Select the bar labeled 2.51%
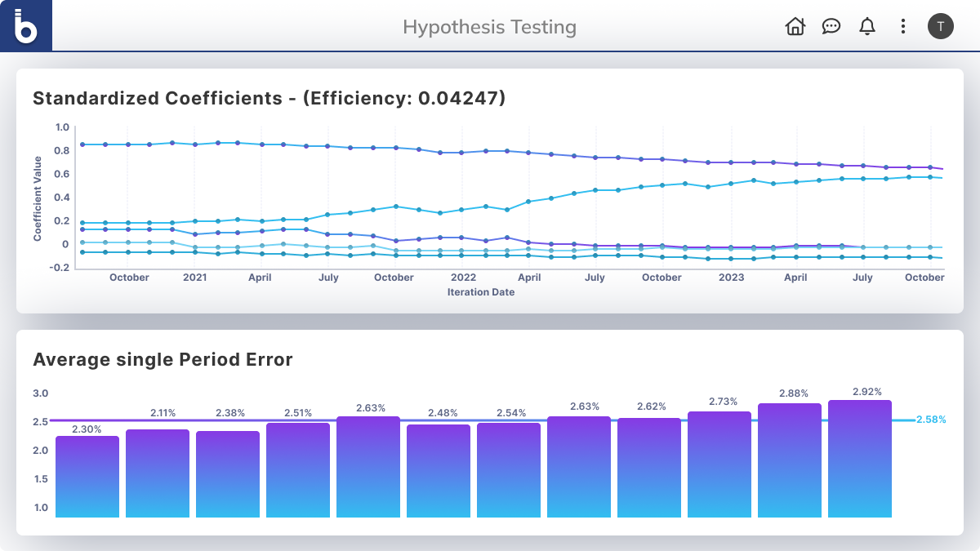 point(298,471)
